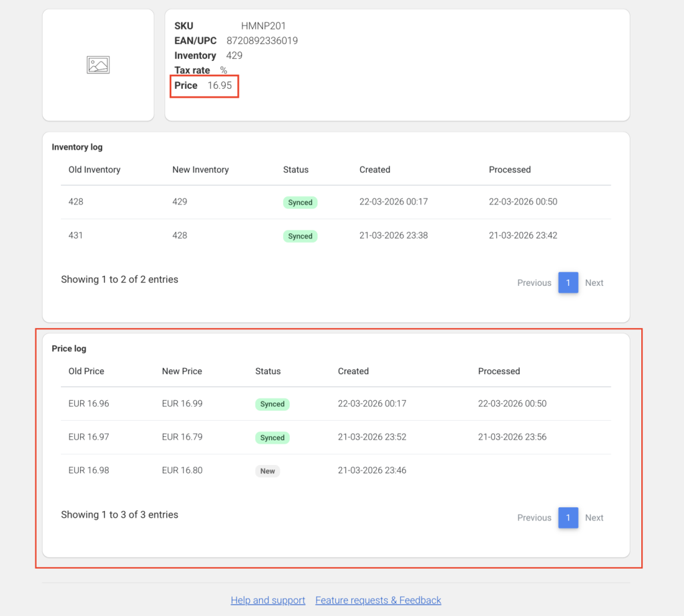The width and height of the screenshot is (684, 616).
Task: Click the New status badge in Price log
Action: point(267,471)
